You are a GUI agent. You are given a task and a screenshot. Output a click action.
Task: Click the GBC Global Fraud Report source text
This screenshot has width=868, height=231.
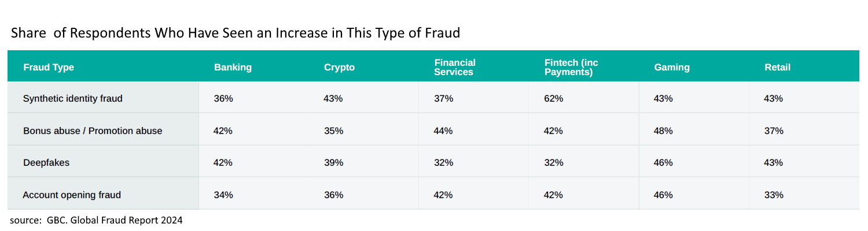coord(96,220)
